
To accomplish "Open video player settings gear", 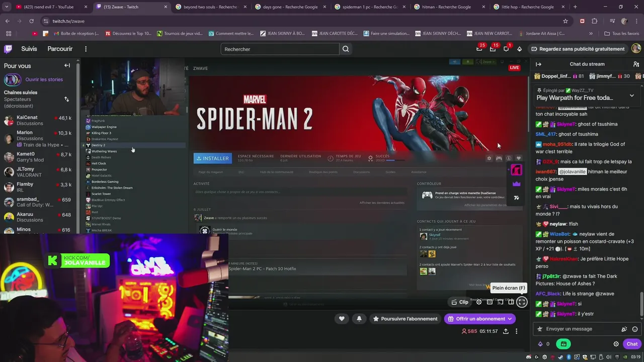I will (x=479, y=302).
